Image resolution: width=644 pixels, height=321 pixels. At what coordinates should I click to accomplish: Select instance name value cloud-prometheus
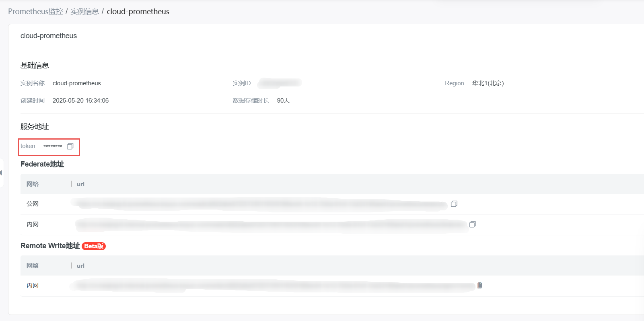click(x=77, y=83)
